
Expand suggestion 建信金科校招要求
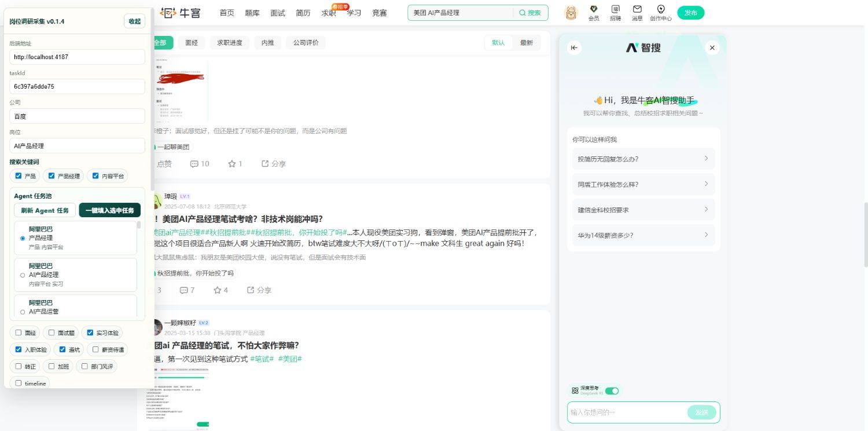pyautogui.click(x=643, y=210)
